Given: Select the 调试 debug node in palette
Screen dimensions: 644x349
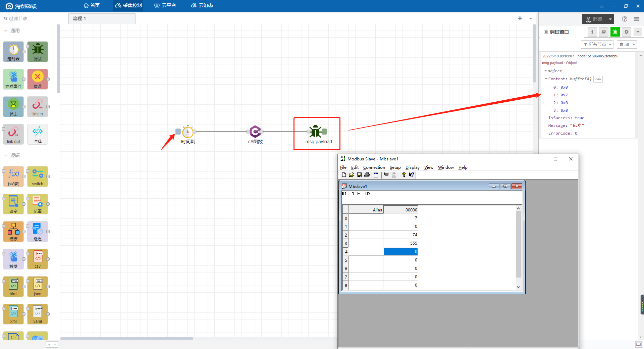Looking at the screenshot, I should [38, 52].
